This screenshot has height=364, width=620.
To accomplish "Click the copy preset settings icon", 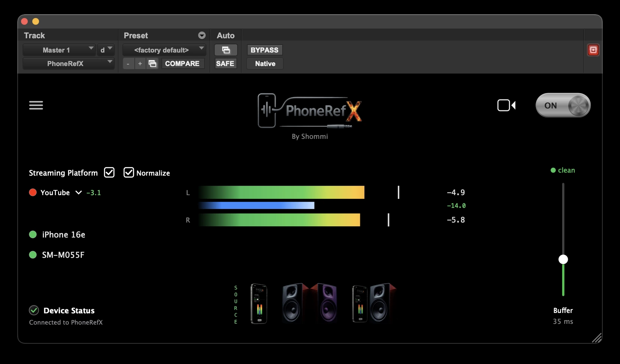I will tap(152, 63).
